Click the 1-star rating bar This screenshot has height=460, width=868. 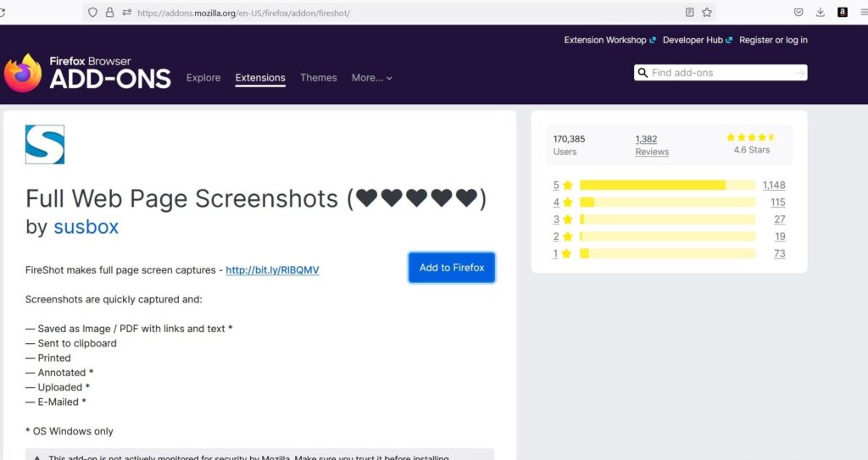[668, 253]
